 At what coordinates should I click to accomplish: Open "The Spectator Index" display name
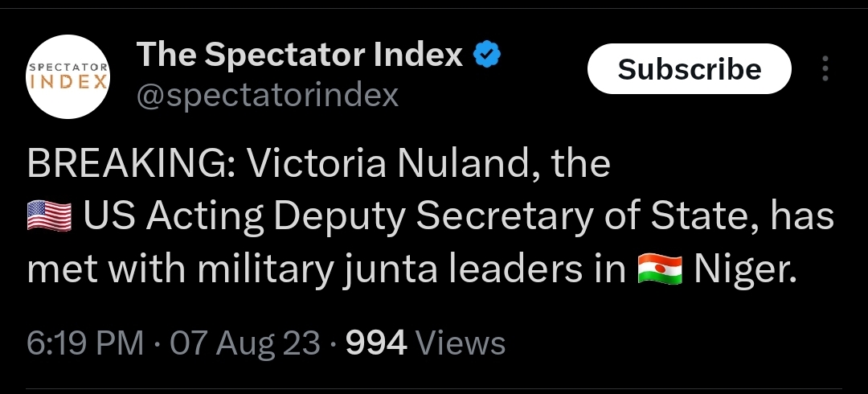[x=300, y=55]
